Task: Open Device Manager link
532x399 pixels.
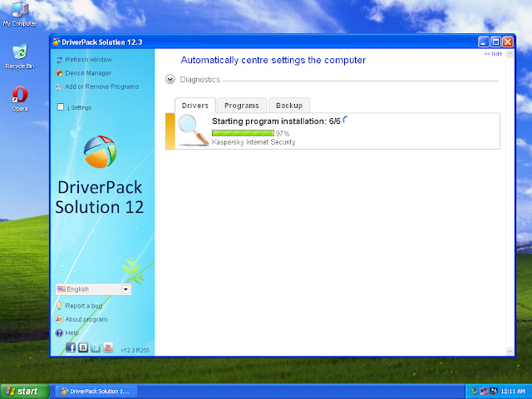Action: coord(88,73)
